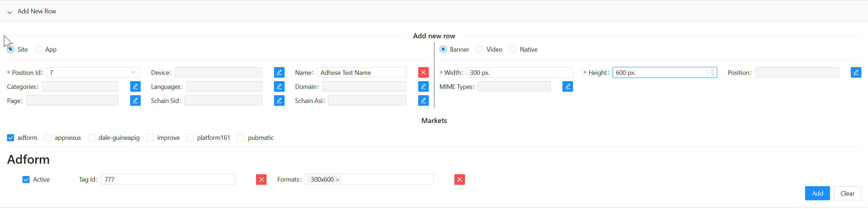Click the red X next to the Formats field
Viewport: 868px width, 209px height.
pyautogui.click(x=459, y=179)
